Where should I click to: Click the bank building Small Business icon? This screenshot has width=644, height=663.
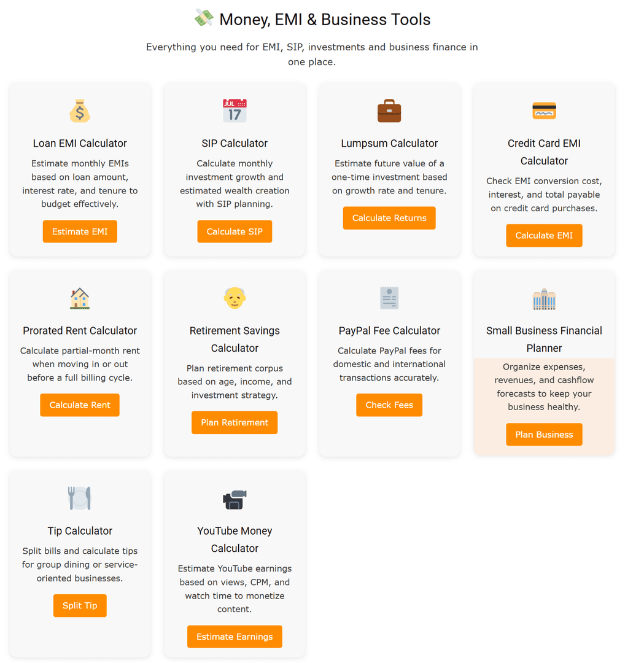tap(544, 299)
